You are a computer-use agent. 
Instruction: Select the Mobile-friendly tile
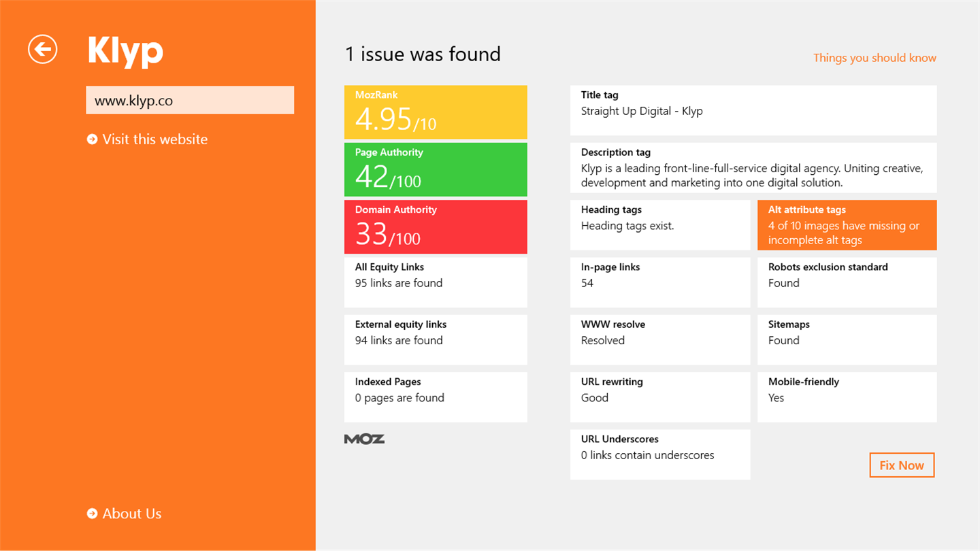point(847,397)
